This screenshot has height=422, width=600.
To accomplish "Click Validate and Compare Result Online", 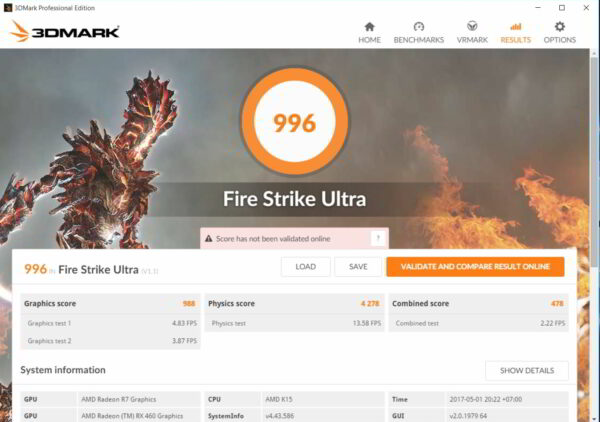I will click(x=475, y=267).
